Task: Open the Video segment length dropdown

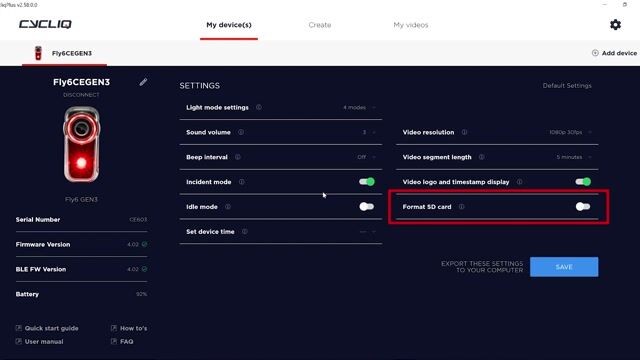Action: [x=574, y=157]
